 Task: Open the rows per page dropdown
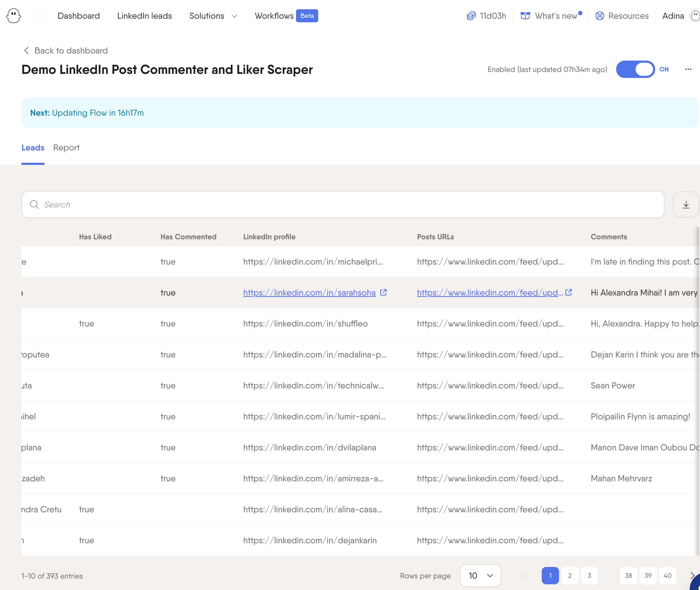(480, 575)
